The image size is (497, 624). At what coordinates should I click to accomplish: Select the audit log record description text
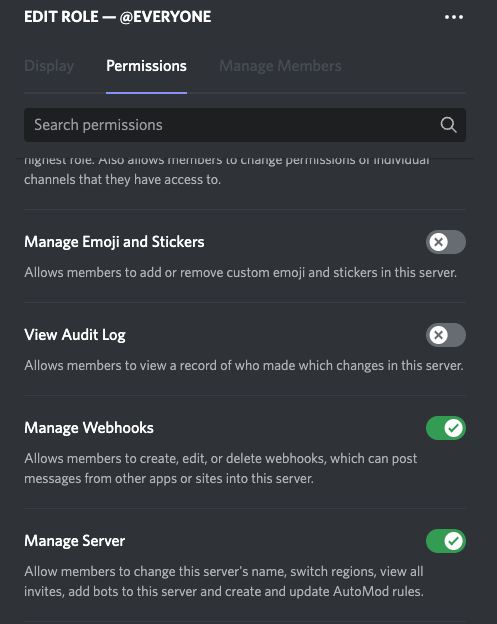(x=244, y=366)
